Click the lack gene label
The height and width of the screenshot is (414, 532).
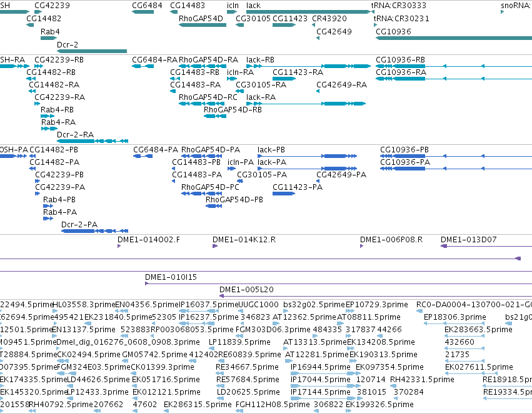pos(253,6)
